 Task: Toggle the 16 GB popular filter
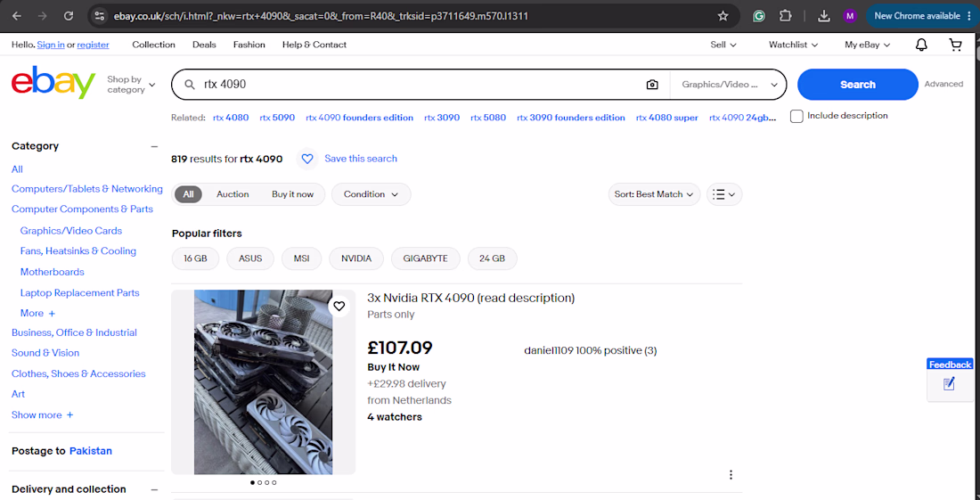(x=196, y=258)
